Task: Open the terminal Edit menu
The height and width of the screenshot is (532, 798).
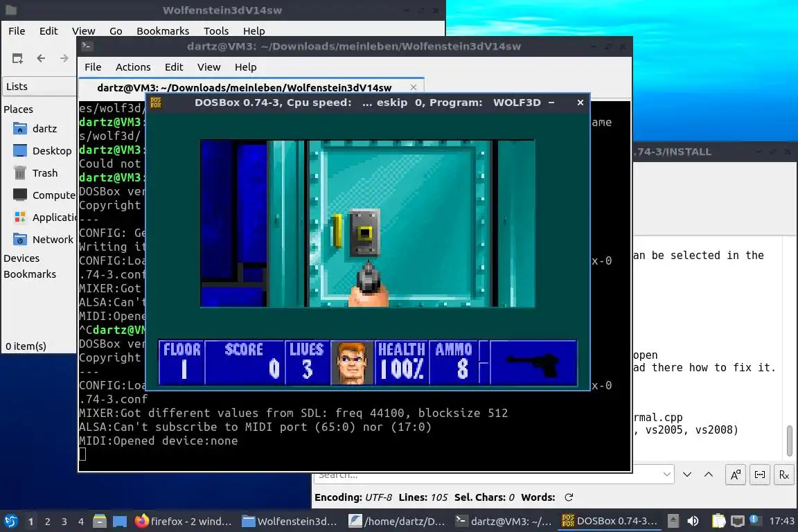Action: point(174,67)
